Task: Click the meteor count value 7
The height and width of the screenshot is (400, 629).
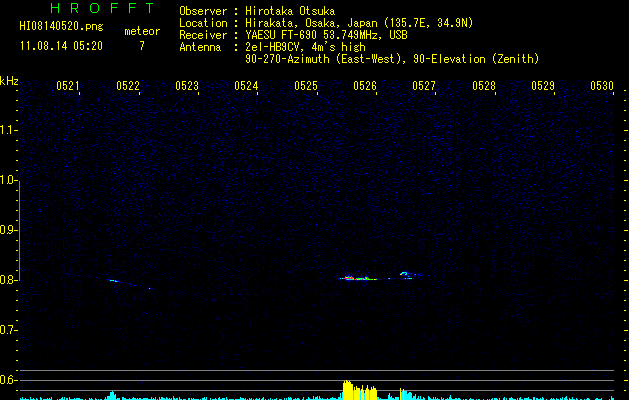Action: 142,46
